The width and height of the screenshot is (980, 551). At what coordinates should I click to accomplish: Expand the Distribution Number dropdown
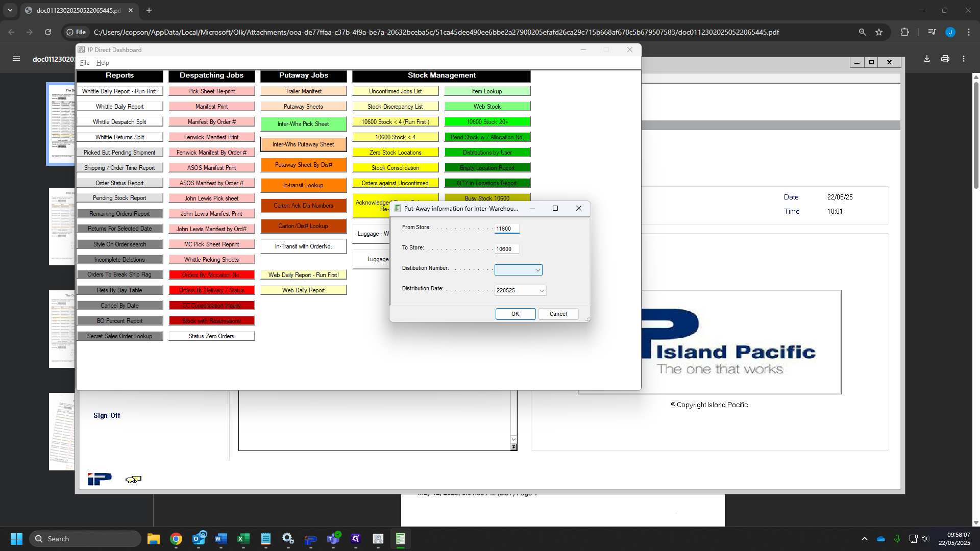[x=537, y=270]
